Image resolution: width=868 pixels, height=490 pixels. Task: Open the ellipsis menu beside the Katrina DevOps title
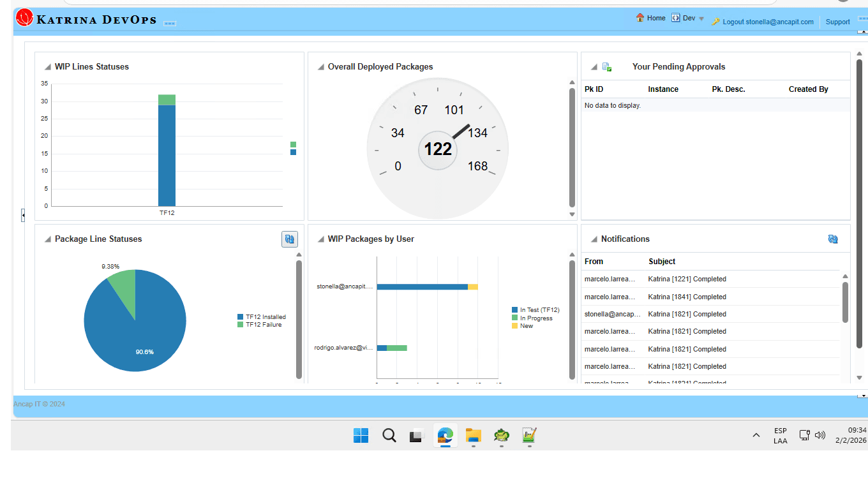(x=169, y=22)
